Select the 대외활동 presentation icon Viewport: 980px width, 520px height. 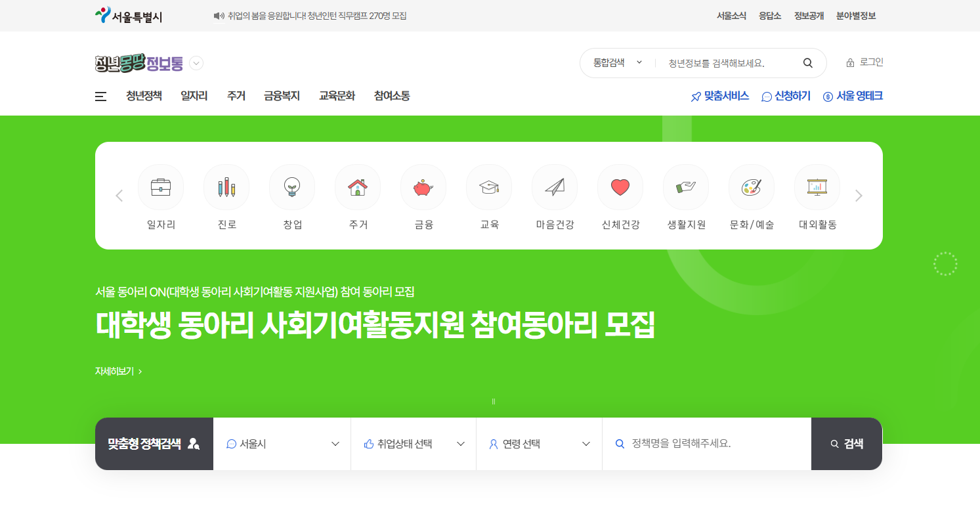point(817,187)
